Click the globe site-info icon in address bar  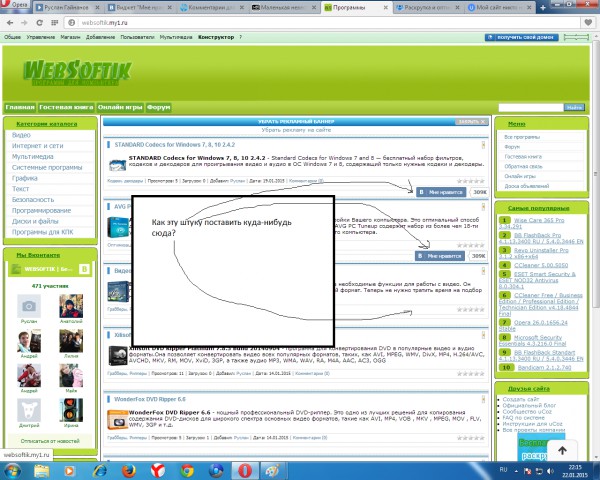point(72,23)
